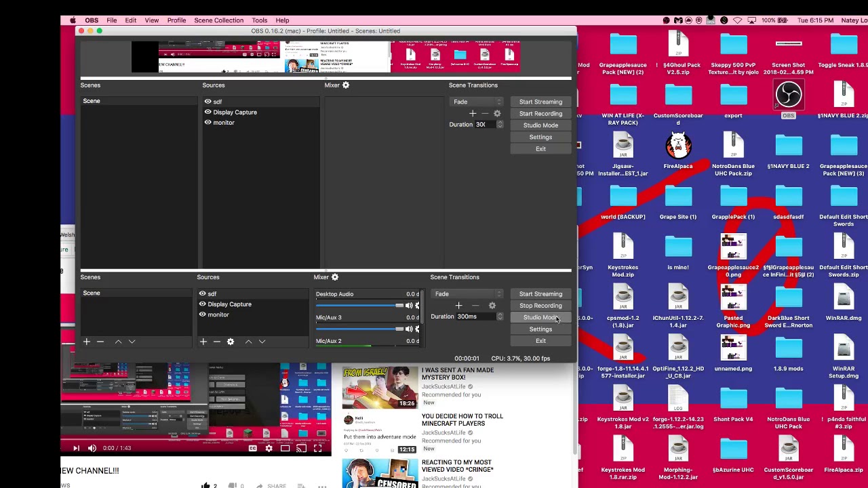Click the AirPlay icon in the menu bar
The image size is (868, 488).
[x=752, y=20]
